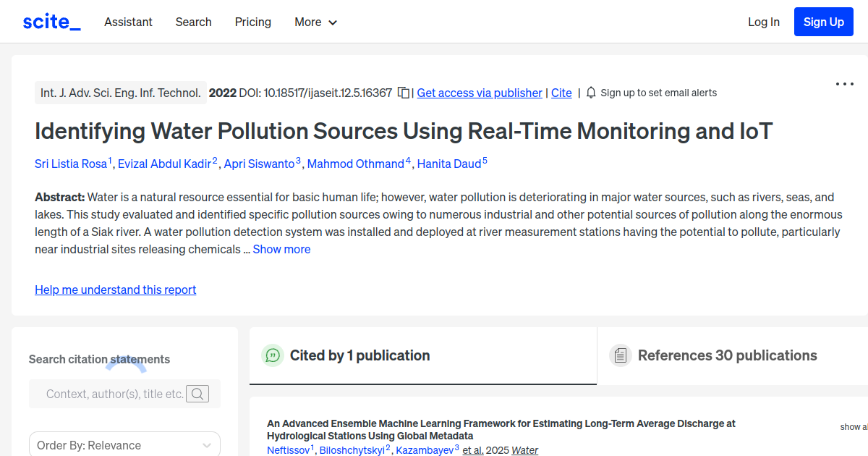Screen dimensions: 868x456
Task: Open the Order By Relevance dropdown
Action: [x=124, y=444]
